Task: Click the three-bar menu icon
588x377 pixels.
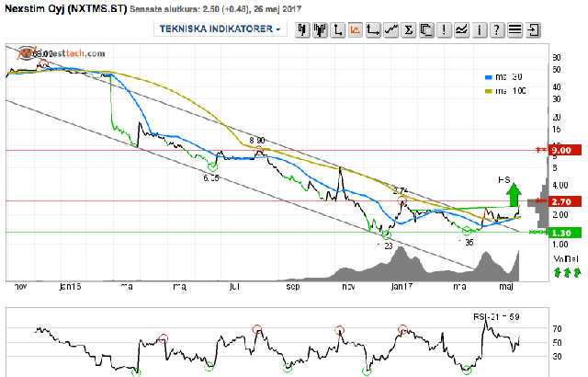Action: pyautogui.click(x=514, y=29)
